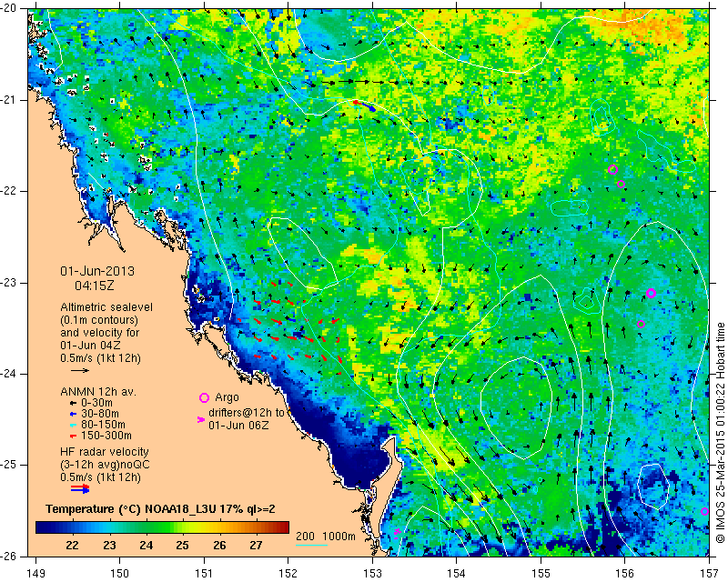Click the 'Altimetric sealevel' legend heading

click(x=106, y=307)
